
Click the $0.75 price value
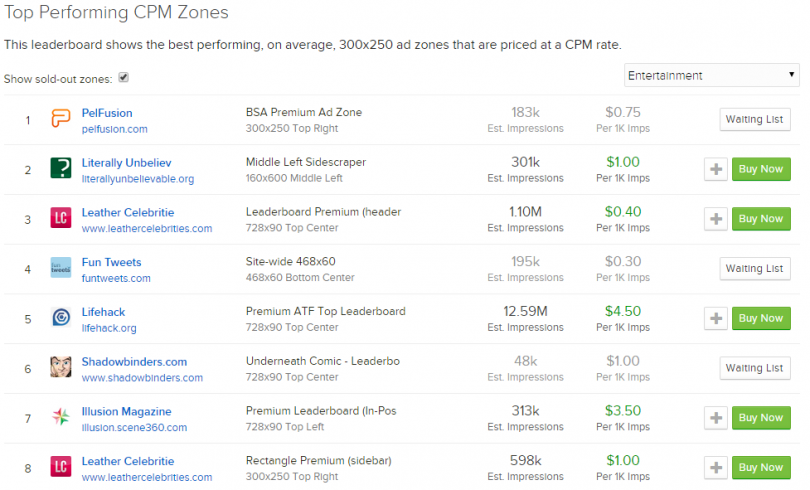point(623,112)
